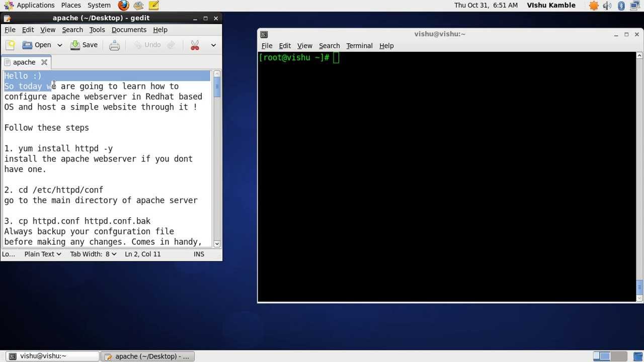The image size is (644, 362).
Task: Switch to the second workspace
Action: pyautogui.click(x=619, y=356)
